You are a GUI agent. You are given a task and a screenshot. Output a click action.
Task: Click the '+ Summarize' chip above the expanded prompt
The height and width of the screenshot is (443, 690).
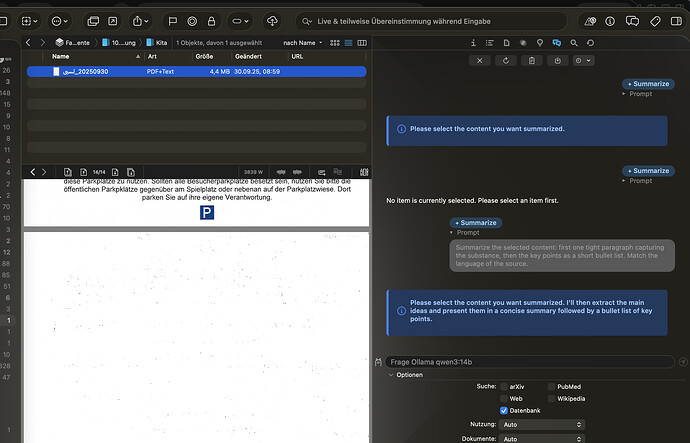point(476,223)
